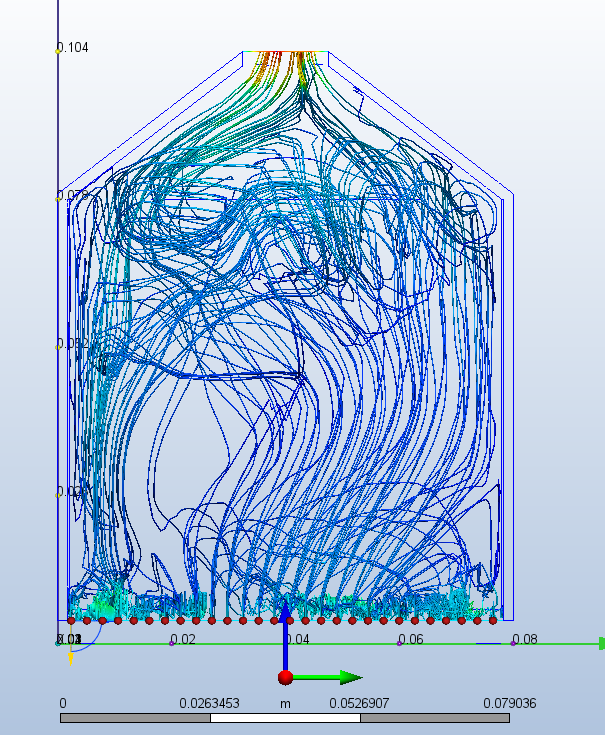Click the white middle segment of scale bar

click(x=285, y=717)
